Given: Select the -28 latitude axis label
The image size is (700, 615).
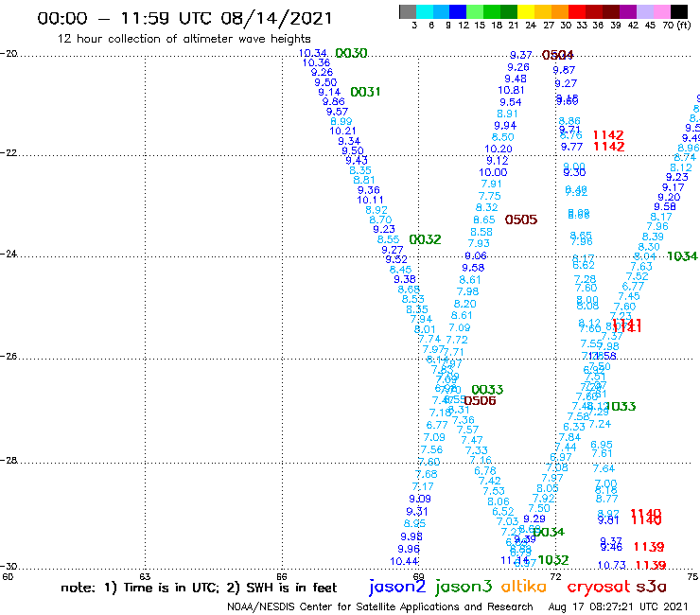Looking at the screenshot, I should (9, 461).
